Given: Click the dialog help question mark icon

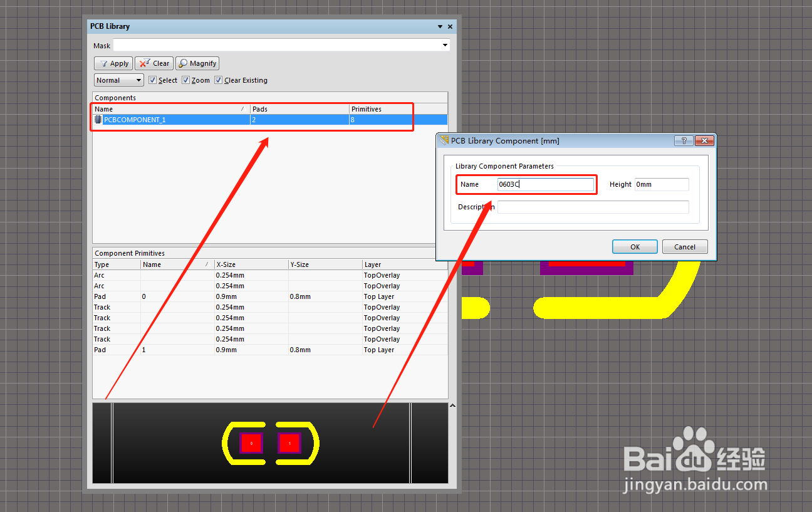Looking at the screenshot, I should [x=684, y=141].
